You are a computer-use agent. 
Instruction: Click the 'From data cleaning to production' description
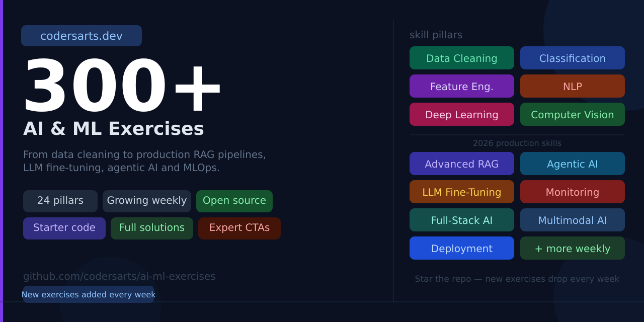tap(144, 161)
